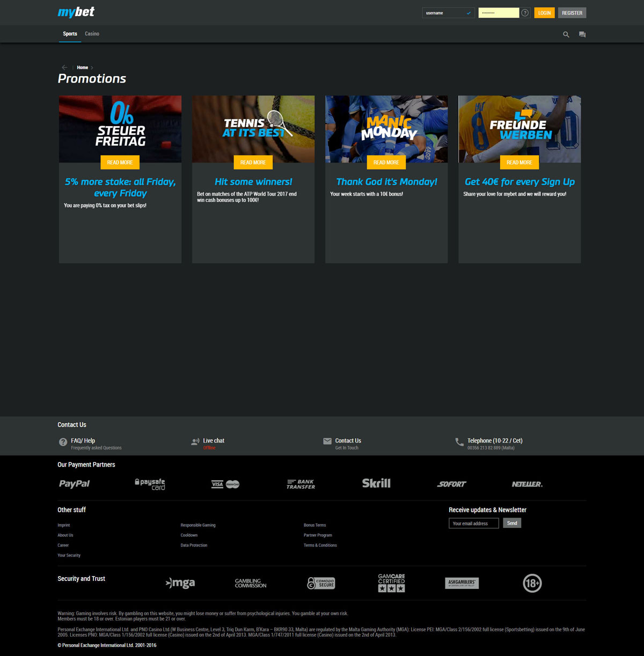This screenshot has height=656, width=644.
Task: Open 'Hit some winners!' heading
Action: point(253,182)
